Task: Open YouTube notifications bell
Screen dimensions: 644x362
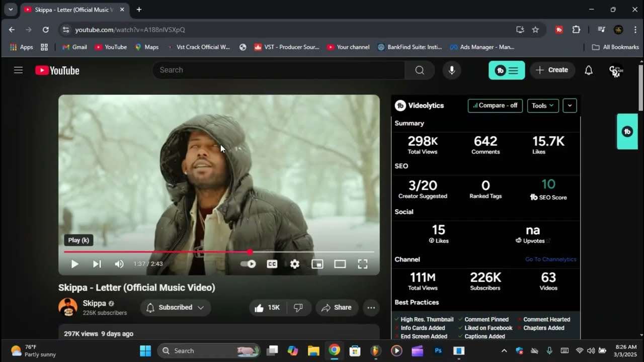Action: point(589,70)
